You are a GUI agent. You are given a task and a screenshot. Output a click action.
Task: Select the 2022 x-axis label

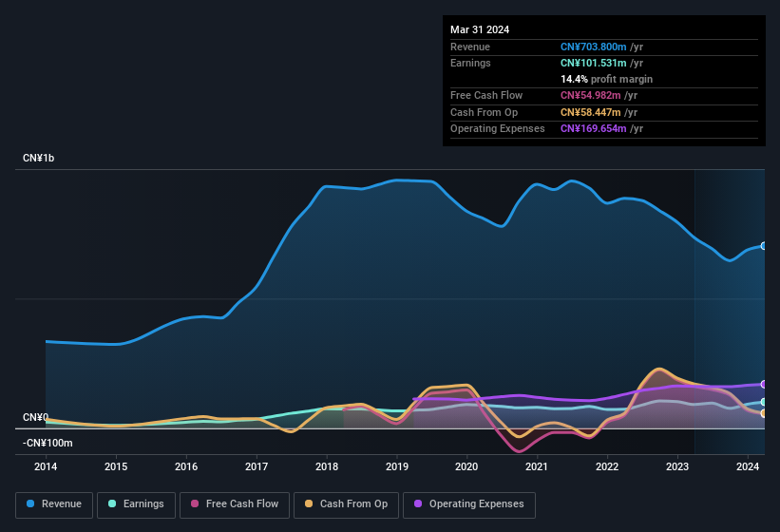tap(607, 466)
